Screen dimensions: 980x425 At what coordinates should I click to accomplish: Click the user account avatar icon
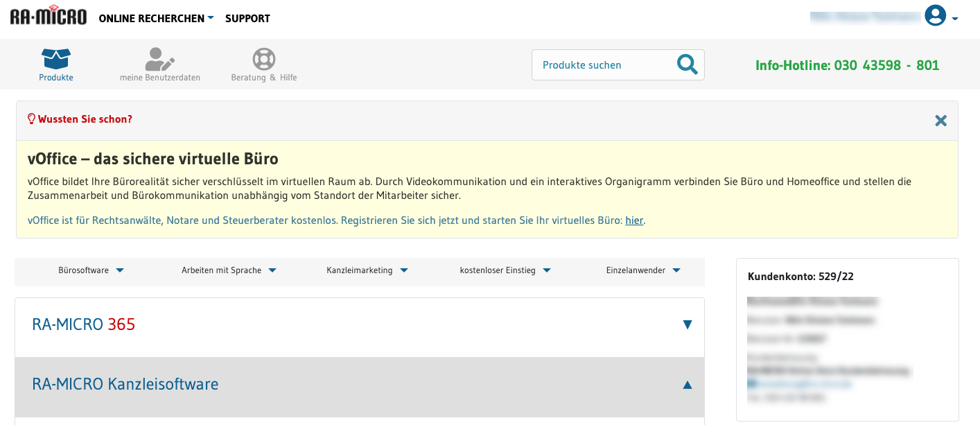pyautogui.click(x=936, y=15)
